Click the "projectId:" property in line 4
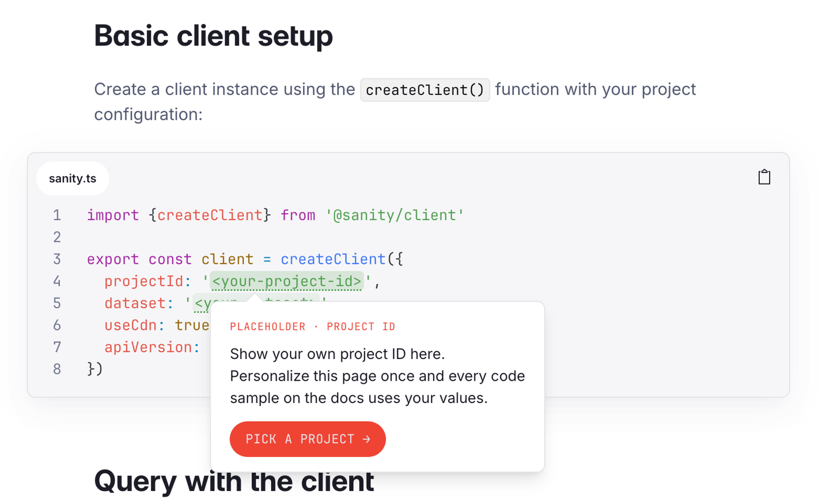Viewport: 823px width, 504px height. click(x=148, y=281)
